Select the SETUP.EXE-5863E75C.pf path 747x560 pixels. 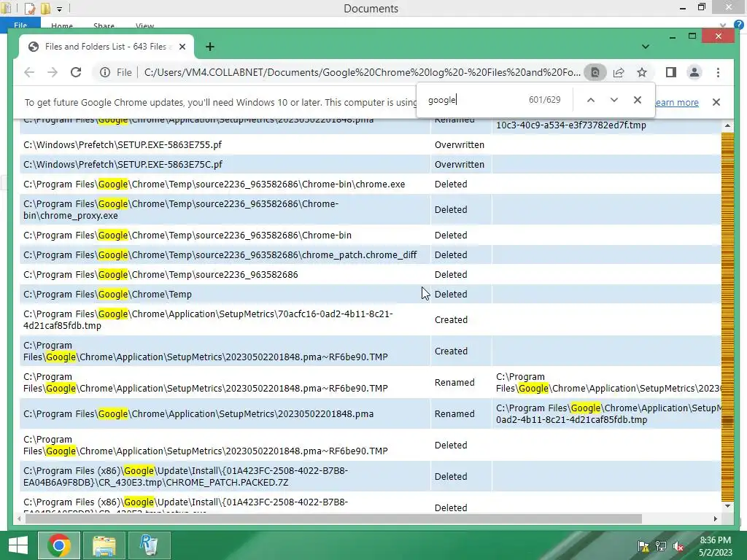(123, 165)
